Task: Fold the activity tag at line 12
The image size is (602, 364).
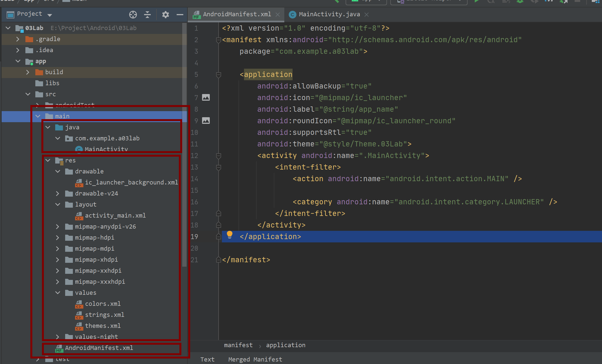Action: 218,156
